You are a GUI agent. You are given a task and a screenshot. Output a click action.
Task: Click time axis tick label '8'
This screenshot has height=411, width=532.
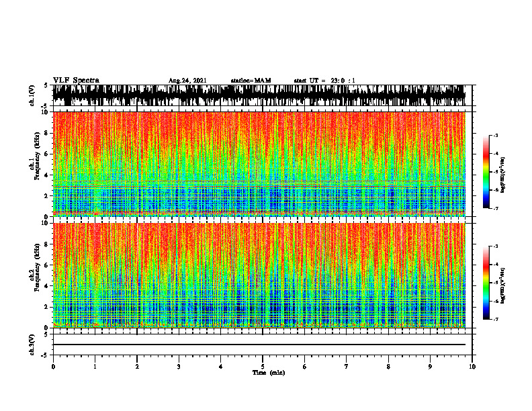pyautogui.click(x=388, y=367)
